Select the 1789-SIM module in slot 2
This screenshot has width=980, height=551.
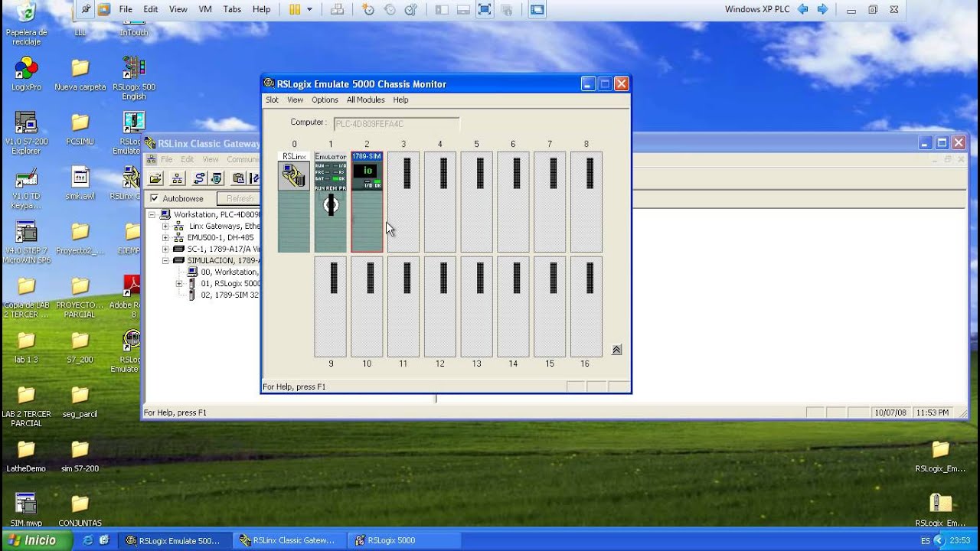(367, 202)
